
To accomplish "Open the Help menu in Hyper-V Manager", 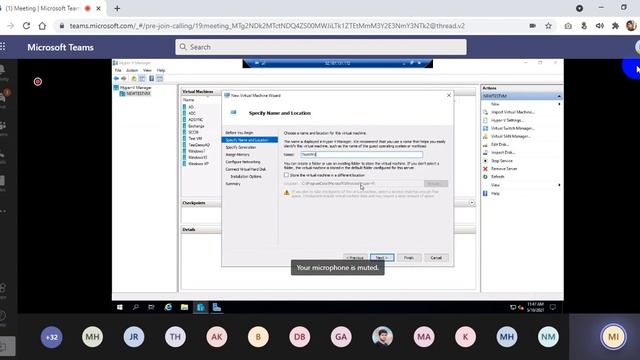I will coord(161,70).
